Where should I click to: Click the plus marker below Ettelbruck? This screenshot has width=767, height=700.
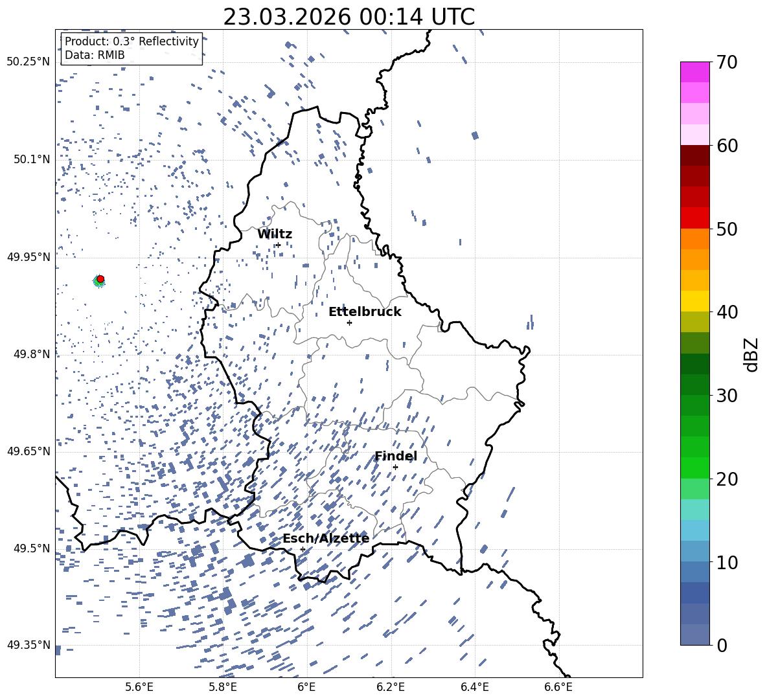[349, 322]
